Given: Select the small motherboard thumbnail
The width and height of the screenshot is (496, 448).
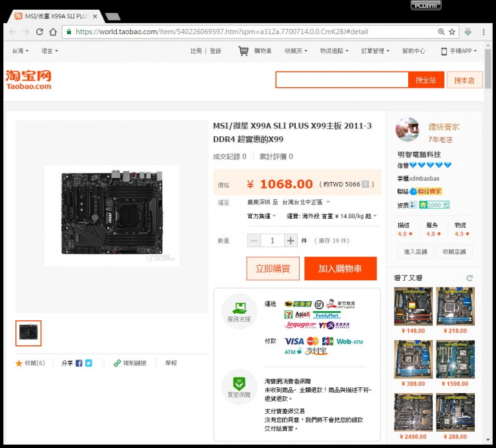Looking at the screenshot, I should click(x=28, y=333).
